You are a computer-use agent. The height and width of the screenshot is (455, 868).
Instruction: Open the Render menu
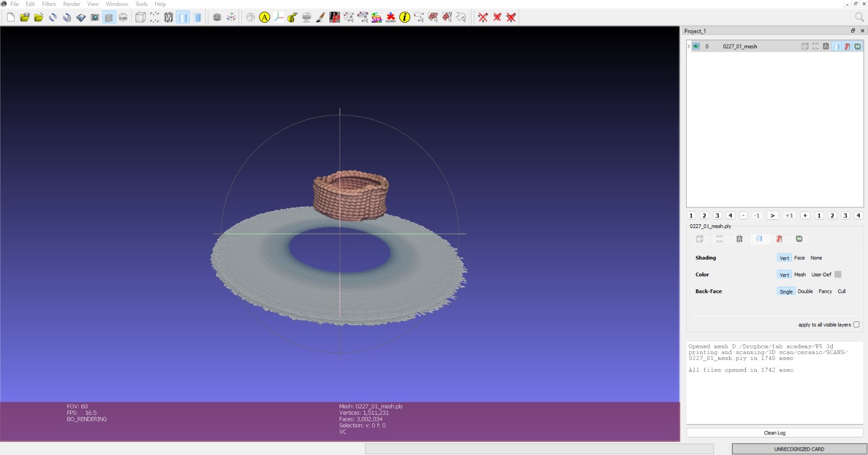(72, 4)
